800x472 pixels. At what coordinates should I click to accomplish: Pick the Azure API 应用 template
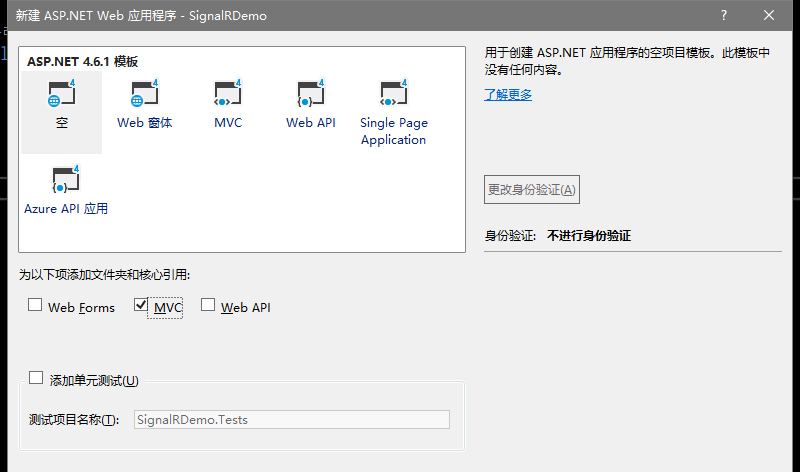pyautogui.click(x=66, y=190)
